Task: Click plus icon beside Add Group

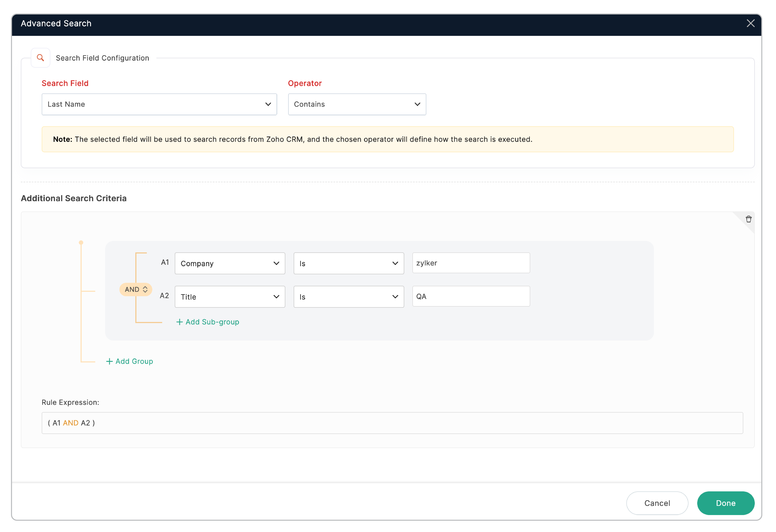Action: coord(109,361)
